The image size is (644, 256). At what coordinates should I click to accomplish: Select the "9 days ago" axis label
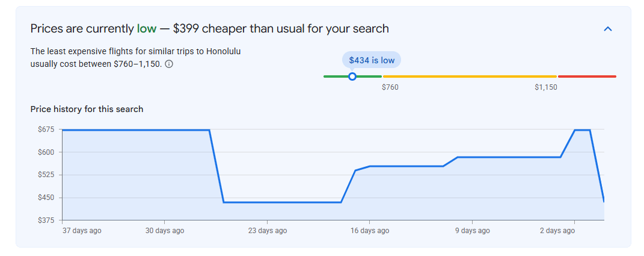tap(472, 231)
